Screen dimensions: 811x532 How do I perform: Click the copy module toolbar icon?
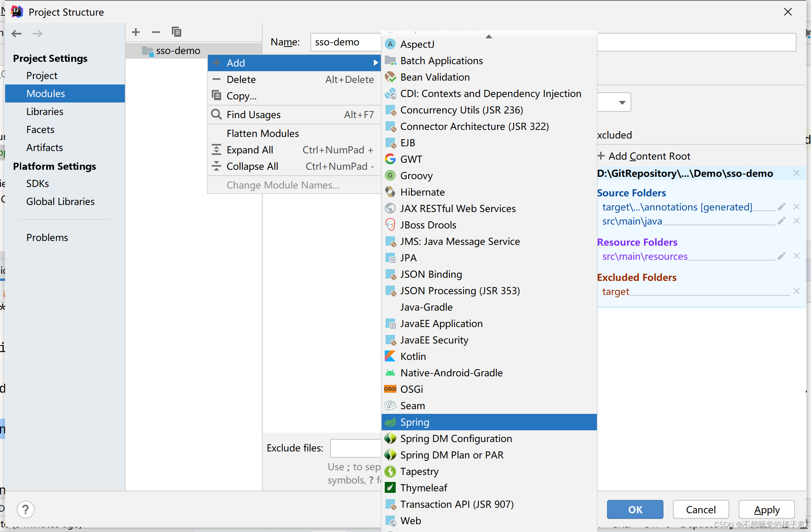click(176, 32)
